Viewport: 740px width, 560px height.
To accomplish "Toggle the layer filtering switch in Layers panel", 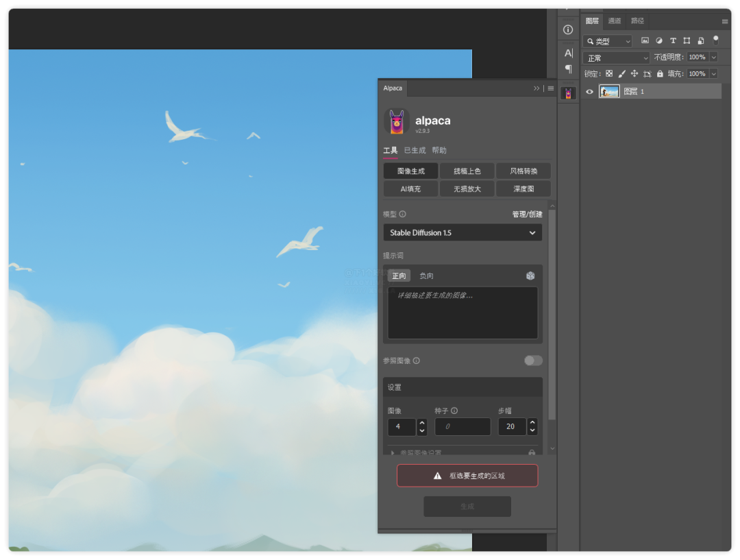I will click(716, 40).
